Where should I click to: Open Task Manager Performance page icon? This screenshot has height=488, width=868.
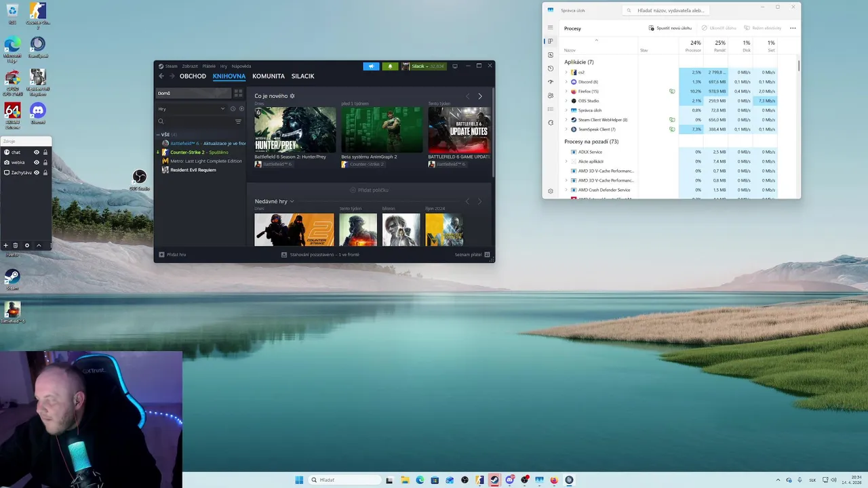(550, 55)
